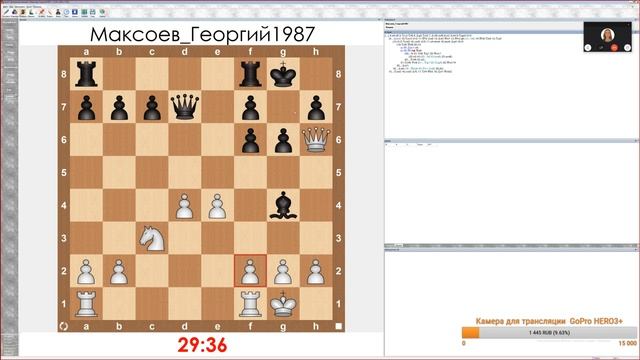Image resolution: width=640 pixels, height=360 pixels.
Task: Flip the board with the rotate icon
Action: coord(64,326)
